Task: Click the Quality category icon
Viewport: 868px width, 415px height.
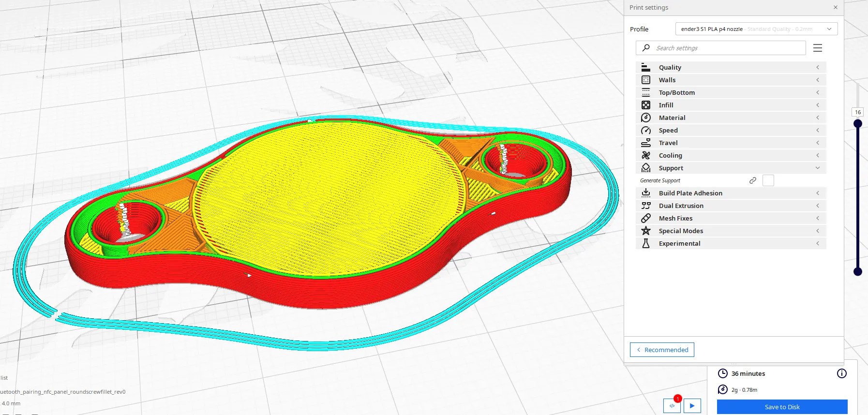Action: 646,67
